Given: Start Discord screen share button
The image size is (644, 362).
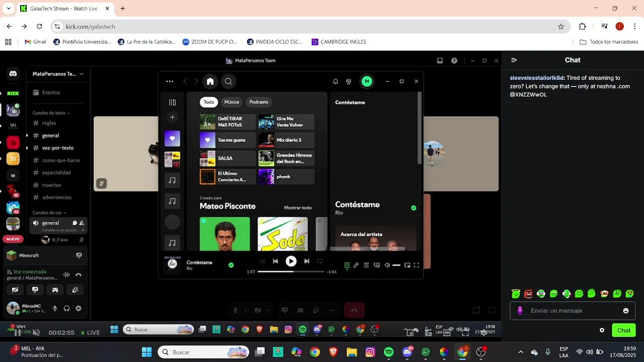Looking at the screenshot, I should [x=35, y=290].
